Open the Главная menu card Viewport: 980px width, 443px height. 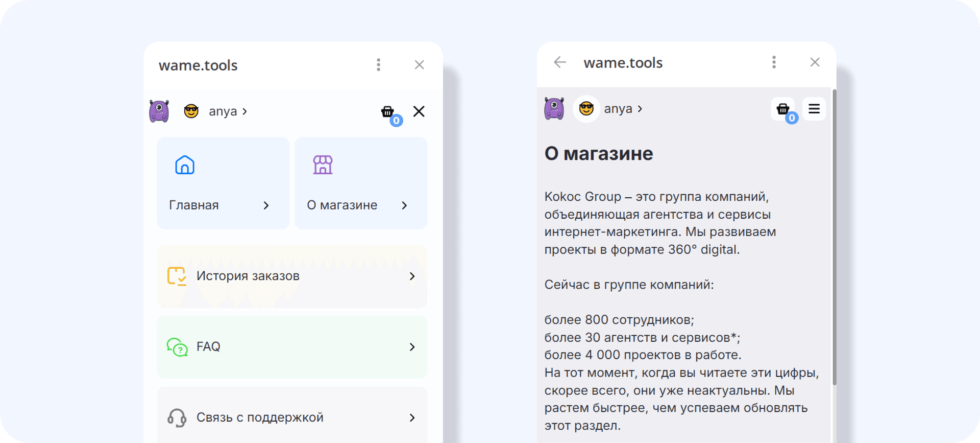(x=223, y=183)
